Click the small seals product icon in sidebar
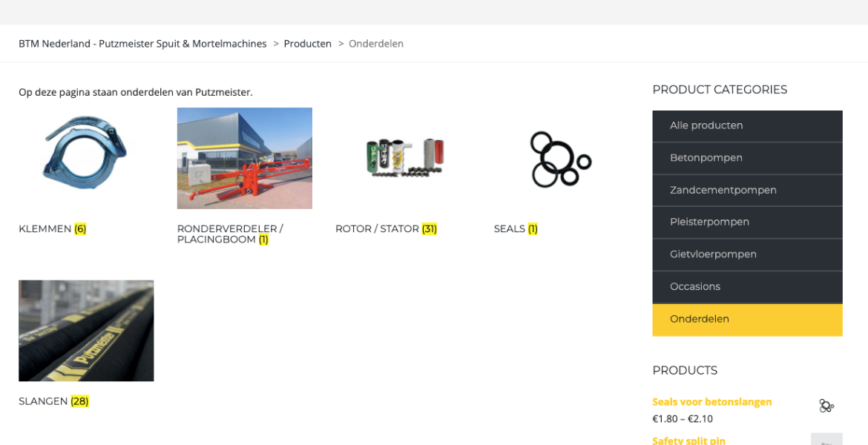This screenshot has height=445, width=868. point(826,406)
